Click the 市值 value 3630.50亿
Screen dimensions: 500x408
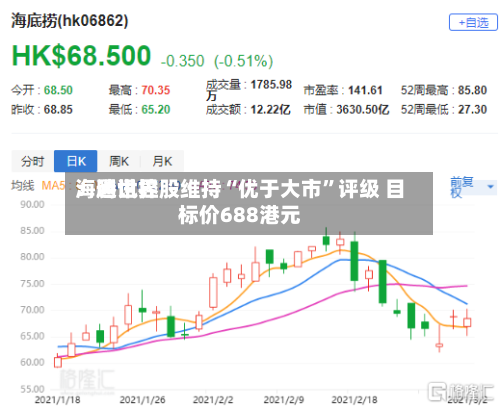[363, 109]
